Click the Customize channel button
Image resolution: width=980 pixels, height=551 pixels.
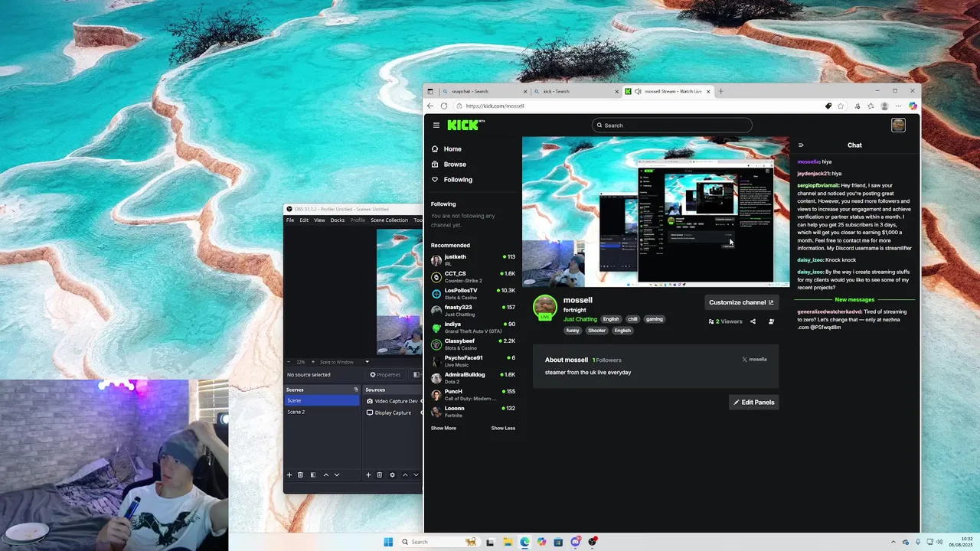pos(741,302)
